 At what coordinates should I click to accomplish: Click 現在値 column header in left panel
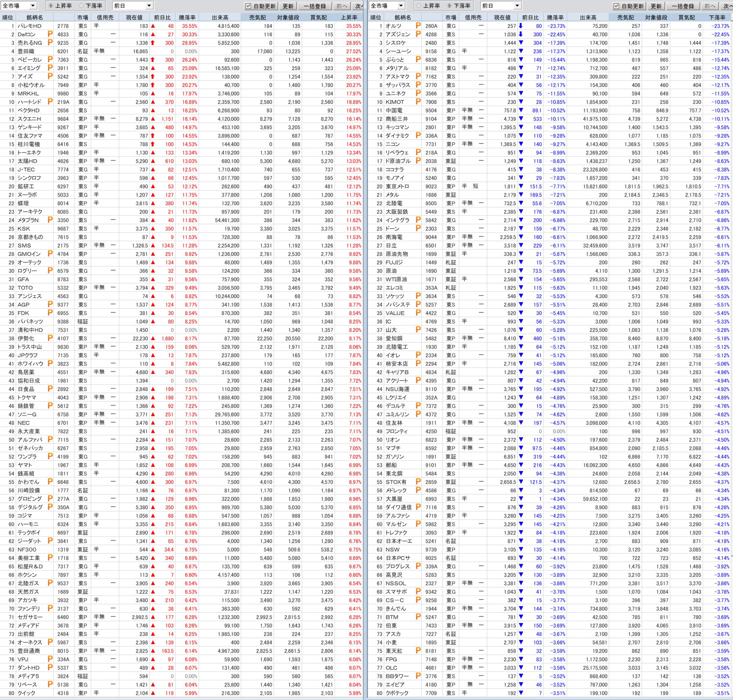134,17
